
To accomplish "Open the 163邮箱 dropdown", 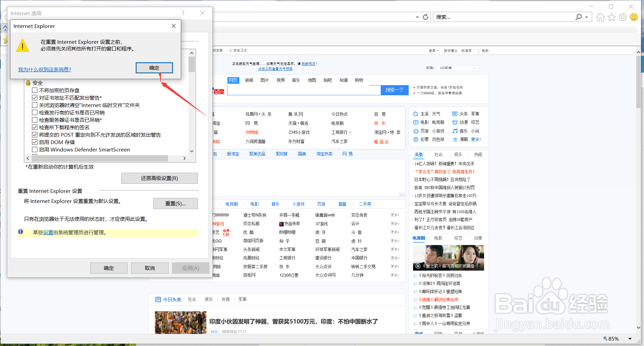I will click(457, 68).
